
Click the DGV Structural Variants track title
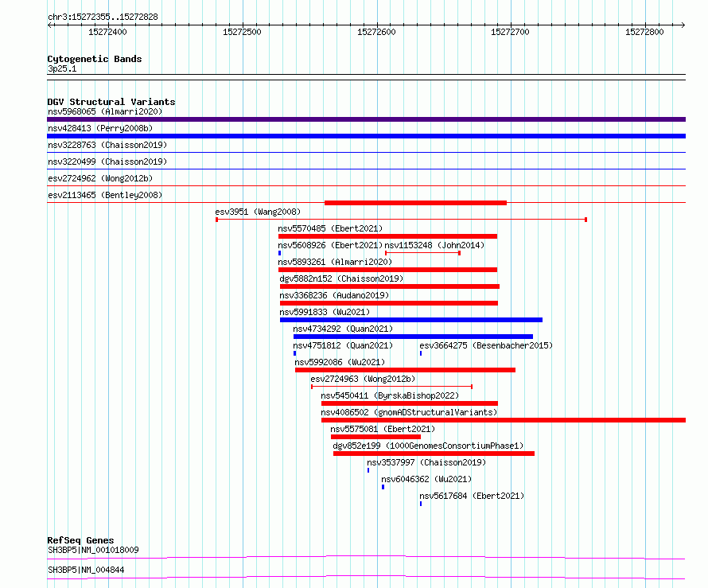(111, 102)
